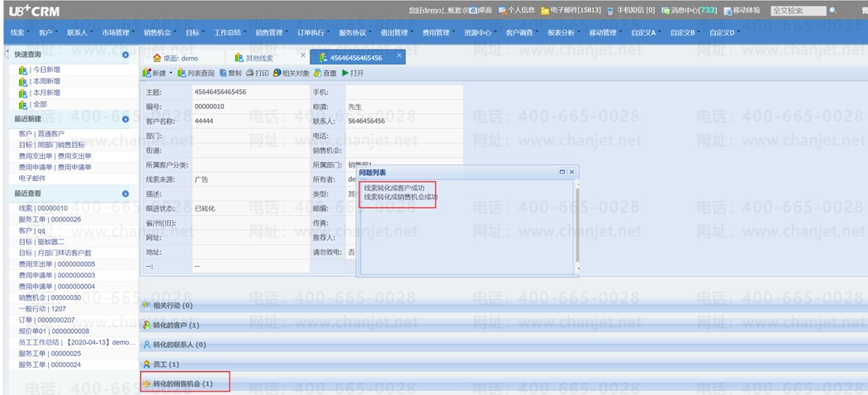Open 电子邮件 under 最近新建

[x=32, y=178]
